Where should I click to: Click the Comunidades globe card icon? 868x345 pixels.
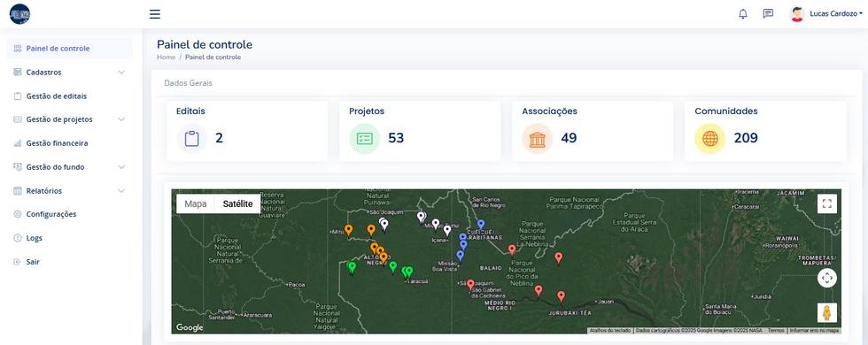tap(710, 138)
